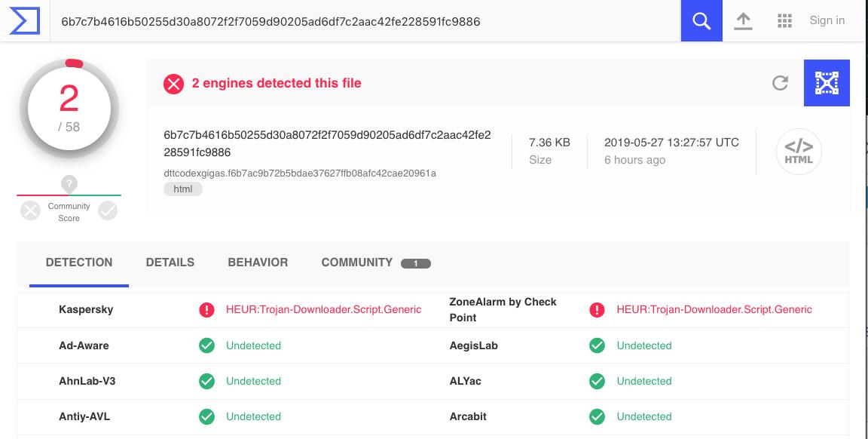Switch to the DETAILS tab
The image size is (868, 439).
(170, 262)
